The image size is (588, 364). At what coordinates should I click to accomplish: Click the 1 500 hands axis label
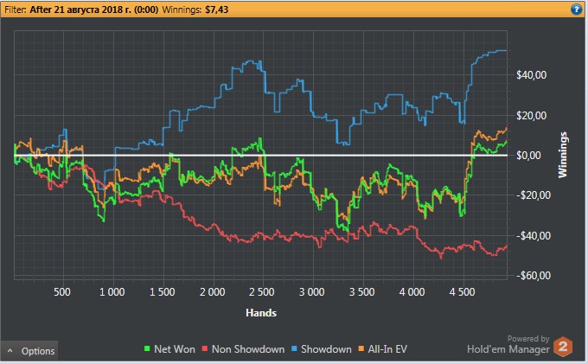pyautogui.click(x=162, y=292)
